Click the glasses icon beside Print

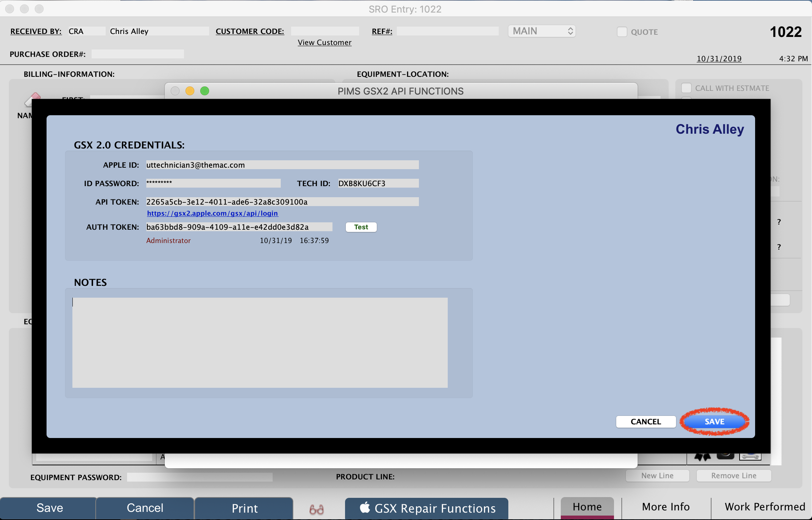(317, 509)
